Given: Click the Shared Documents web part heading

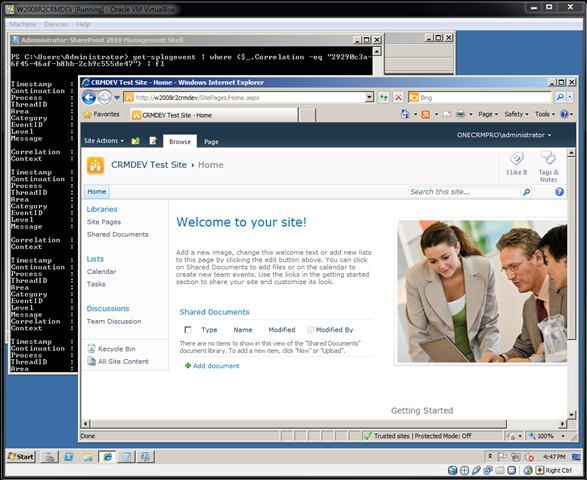Looking at the screenshot, I should 214,312.
